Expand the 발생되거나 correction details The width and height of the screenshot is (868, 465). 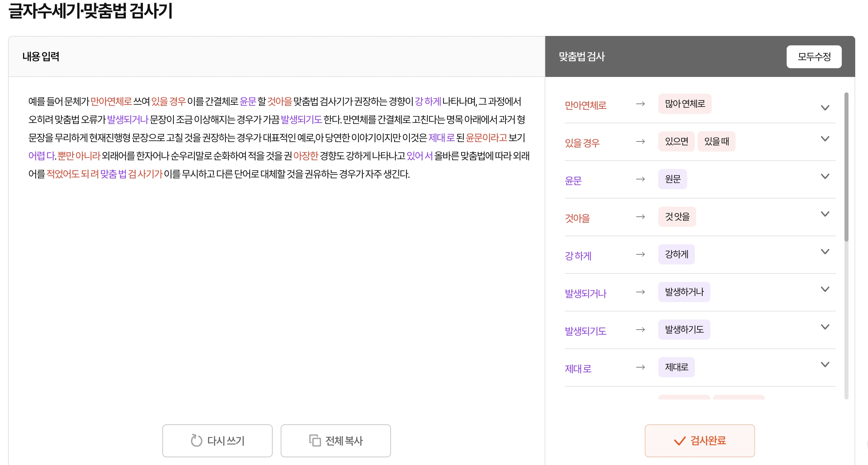click(x=826, y=289)
